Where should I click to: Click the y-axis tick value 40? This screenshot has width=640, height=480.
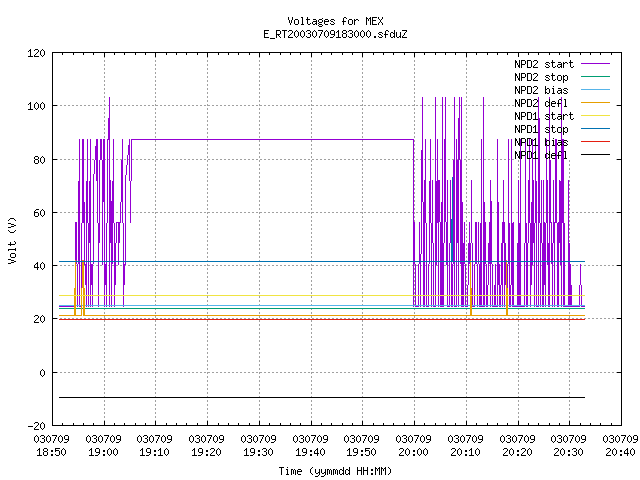point(39,266)
